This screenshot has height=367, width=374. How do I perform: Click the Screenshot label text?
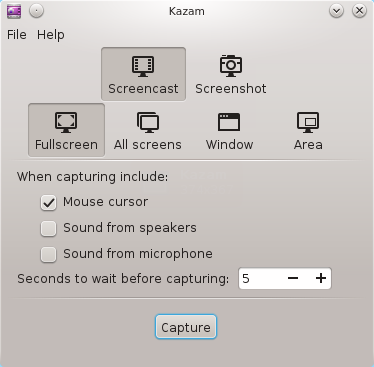pyautogui.click(x=231, y=89)
